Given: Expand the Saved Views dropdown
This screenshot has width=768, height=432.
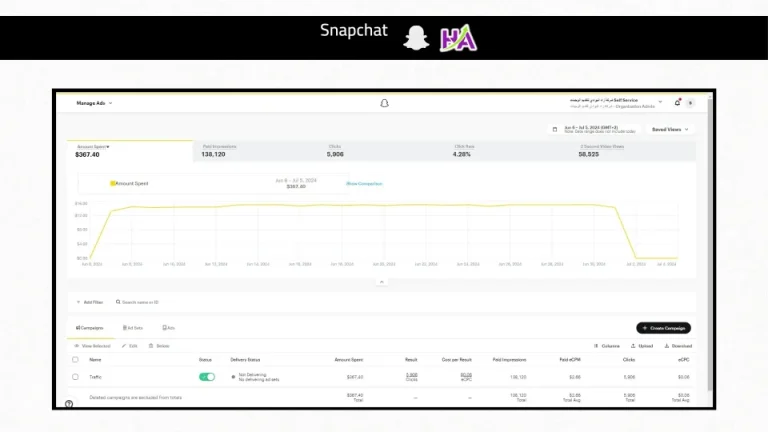Looking at the screenshot, I should coord(670,129).
